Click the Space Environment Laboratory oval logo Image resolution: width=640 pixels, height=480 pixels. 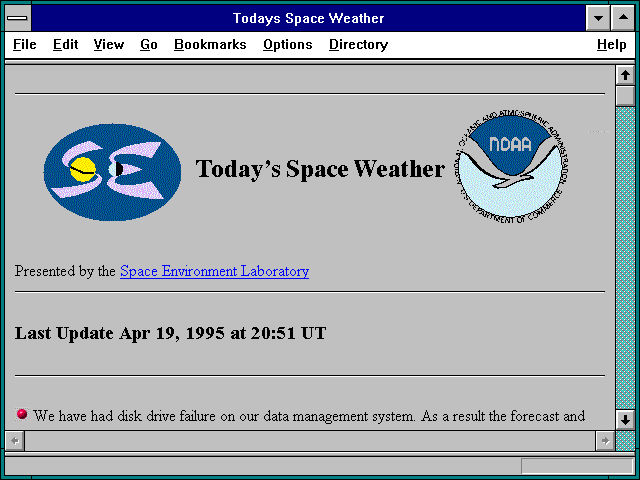tap(112, 172)
